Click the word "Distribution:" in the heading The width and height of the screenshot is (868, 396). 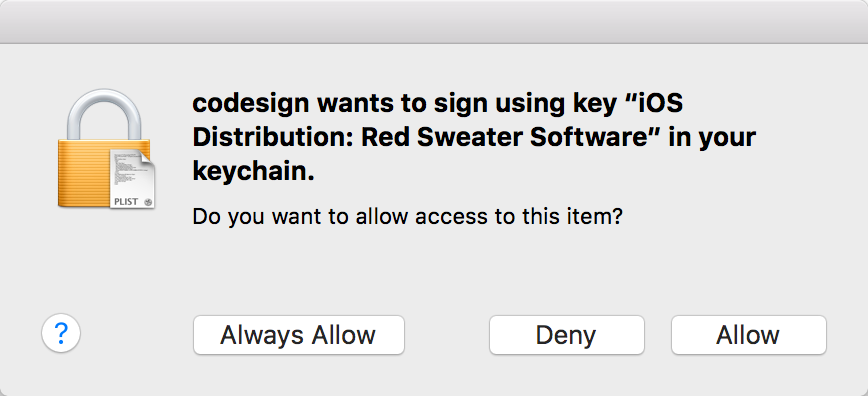[272, 137]
